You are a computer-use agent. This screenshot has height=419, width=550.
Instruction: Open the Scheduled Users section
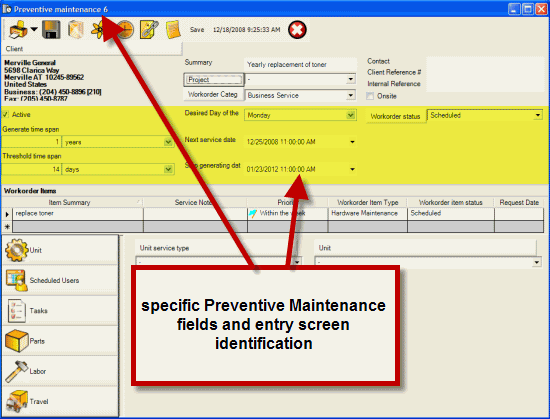point(60,280)
